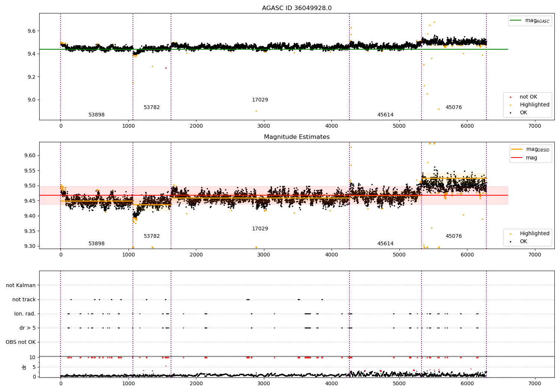This screenshot has width=560, height=392.
Task: Click the 'Magnitude Estimates' plot title
Action: (297, 137)
